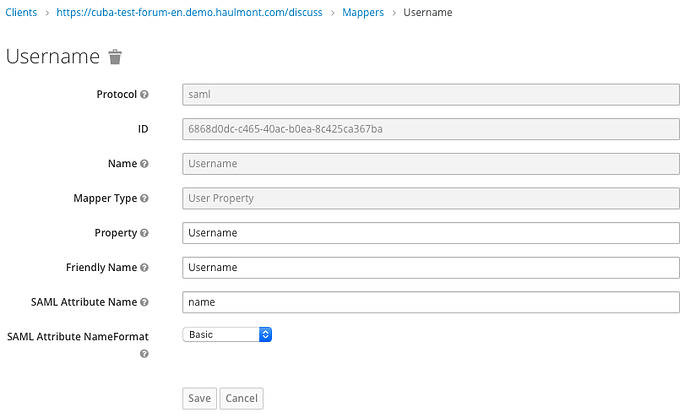690x418 pixels.
Task: Cancel the mapper changes
Action: click(x=242, y=399)
